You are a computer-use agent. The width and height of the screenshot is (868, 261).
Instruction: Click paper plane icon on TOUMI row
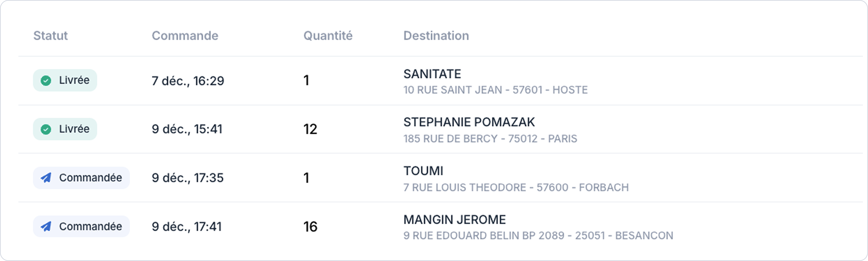(46, 178)
